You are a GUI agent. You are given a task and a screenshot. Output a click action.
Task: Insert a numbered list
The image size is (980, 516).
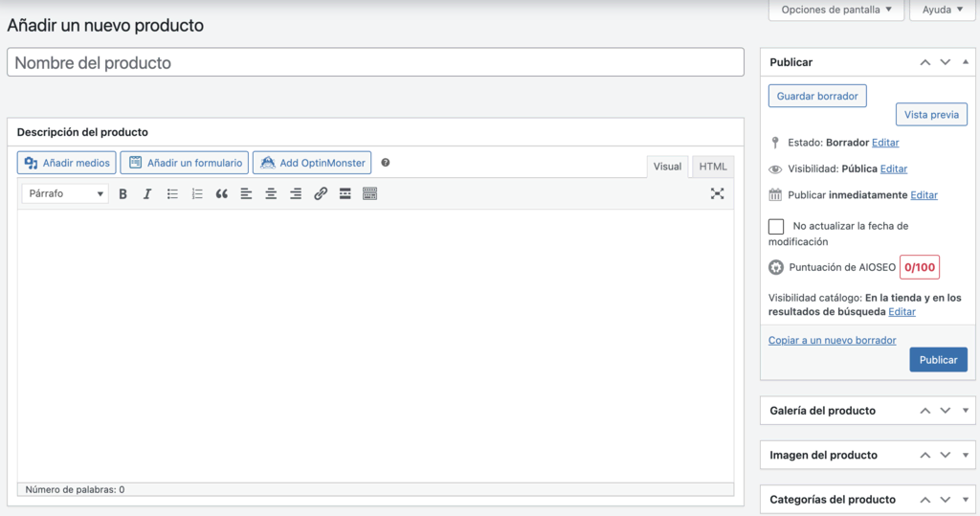(x=197, y=194)
